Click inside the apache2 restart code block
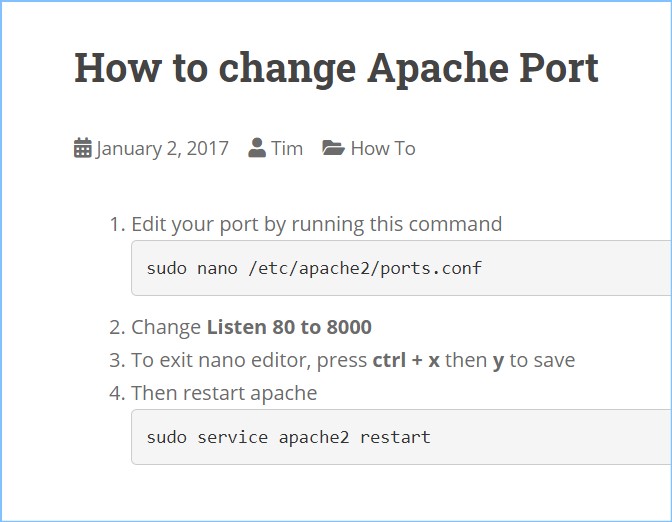 (550, 437)
